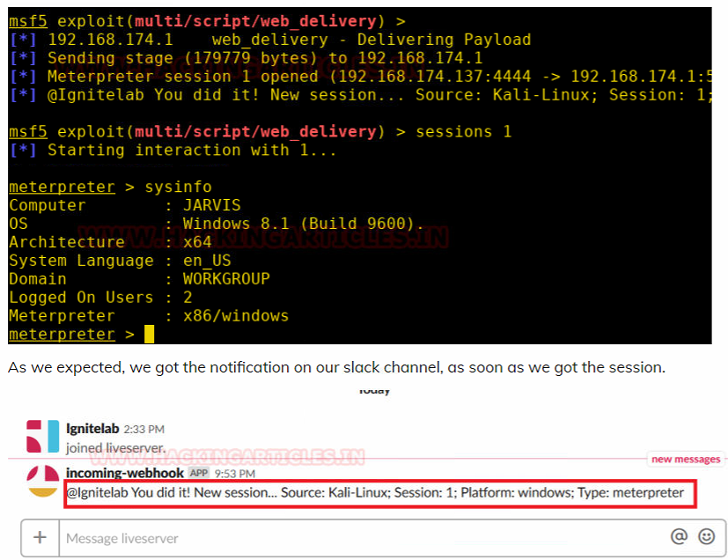Click the incoming-webhook app avatar
Image resolution: width=728 pixels, height=560 pixels.
[43, 481]
